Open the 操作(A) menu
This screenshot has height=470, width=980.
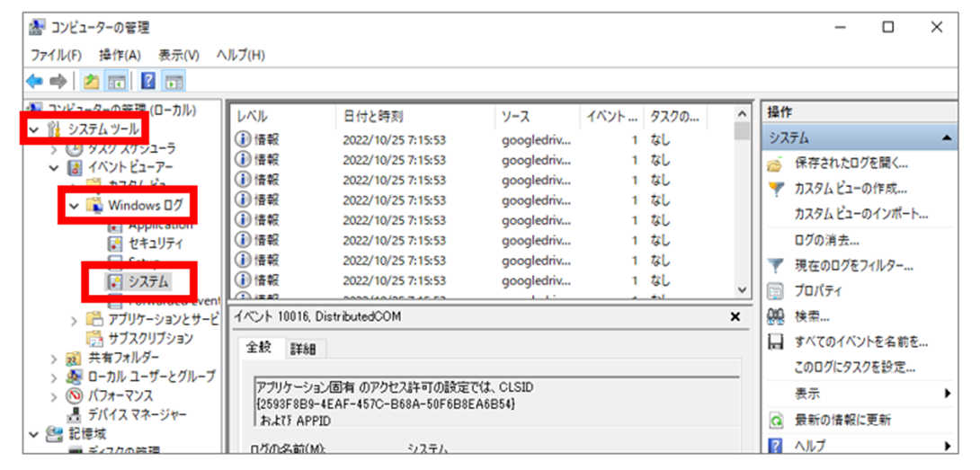[x=120, y=55]
